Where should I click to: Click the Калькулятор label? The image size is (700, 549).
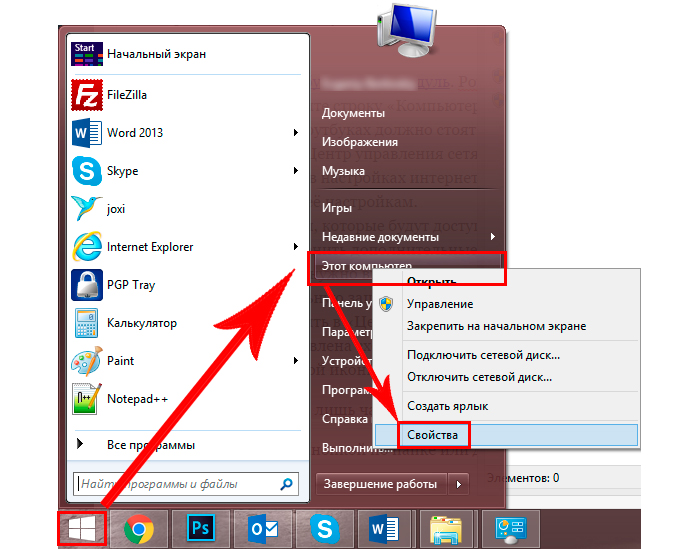click(x=142, y=323)
